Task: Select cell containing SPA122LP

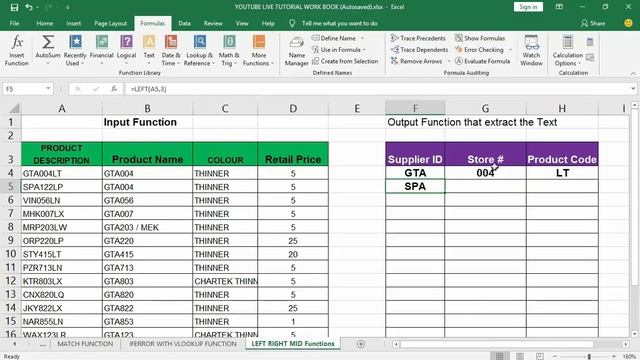Action: click(x=62, y=187)
